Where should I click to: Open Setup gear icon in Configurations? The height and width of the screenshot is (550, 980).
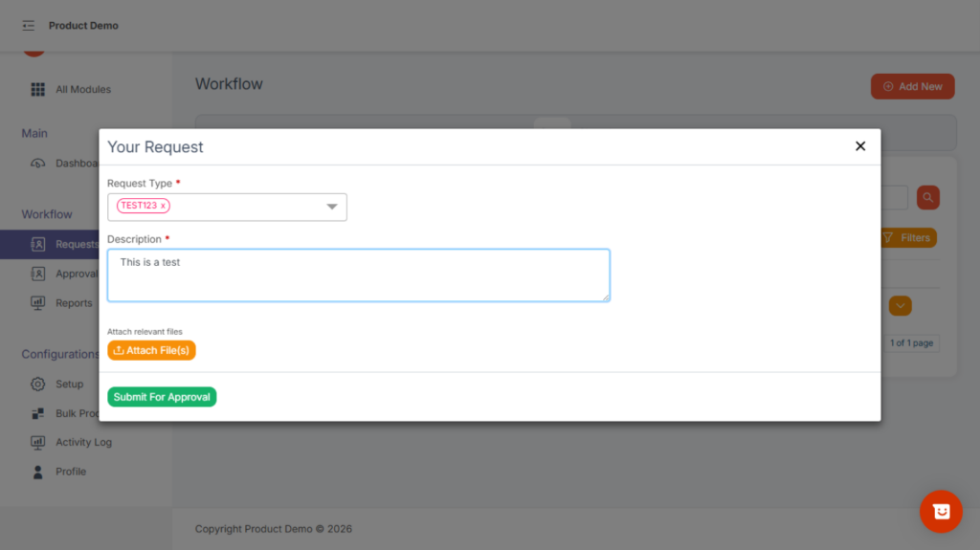(x=38, y=385)
